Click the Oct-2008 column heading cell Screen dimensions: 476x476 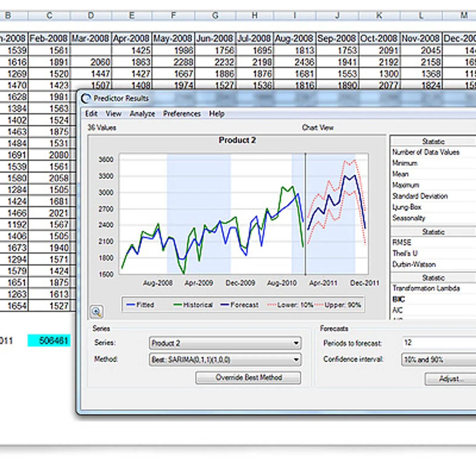click(x=379, y=38)
